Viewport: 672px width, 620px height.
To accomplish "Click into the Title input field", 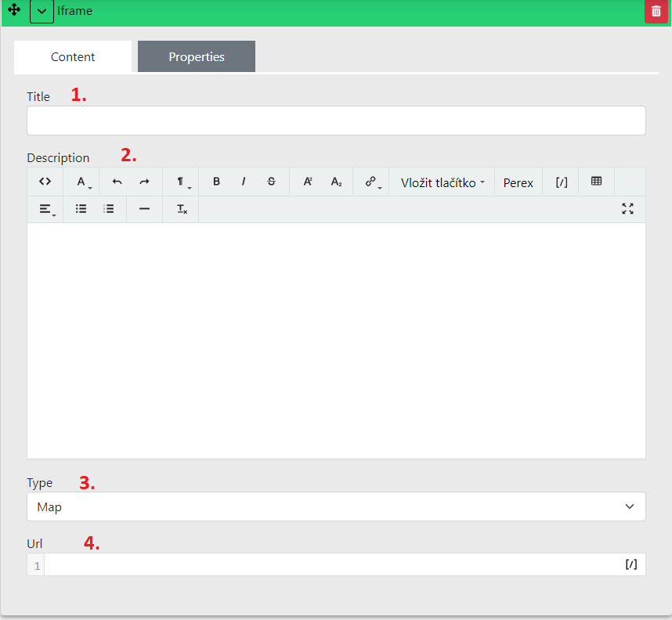I will 336,121.
